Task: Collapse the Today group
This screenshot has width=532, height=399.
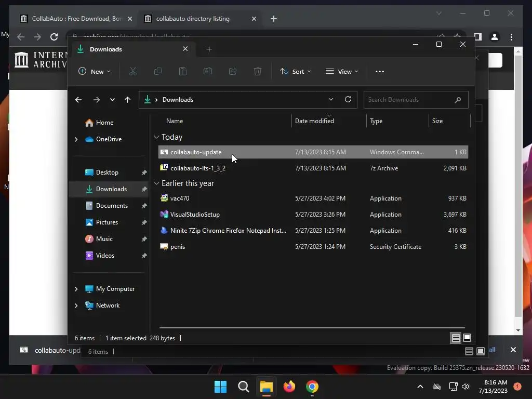Action: point(156,137)
